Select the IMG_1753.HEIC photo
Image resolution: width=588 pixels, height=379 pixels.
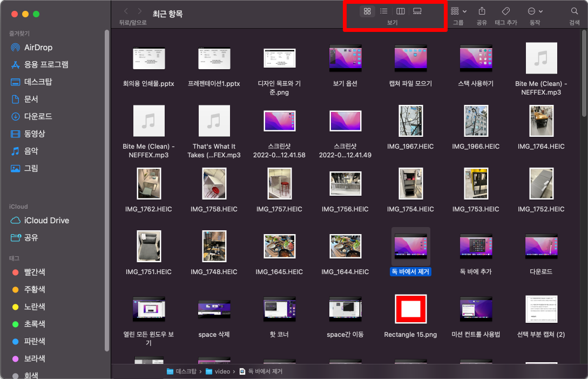point(476,184)
